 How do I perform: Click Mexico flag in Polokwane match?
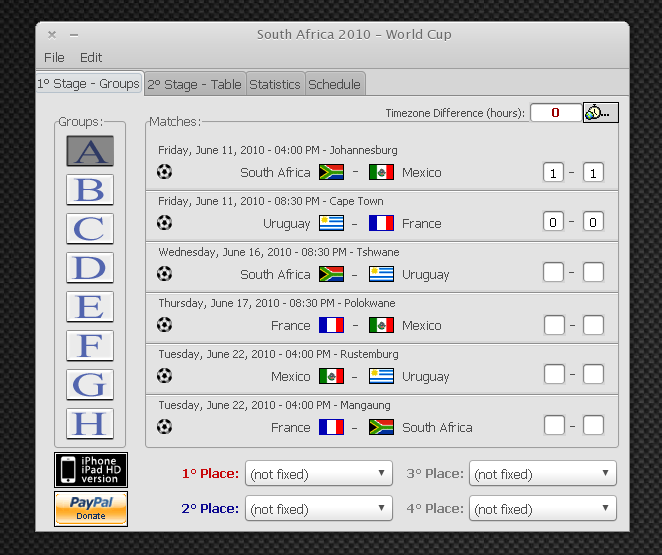coord(381,325)
